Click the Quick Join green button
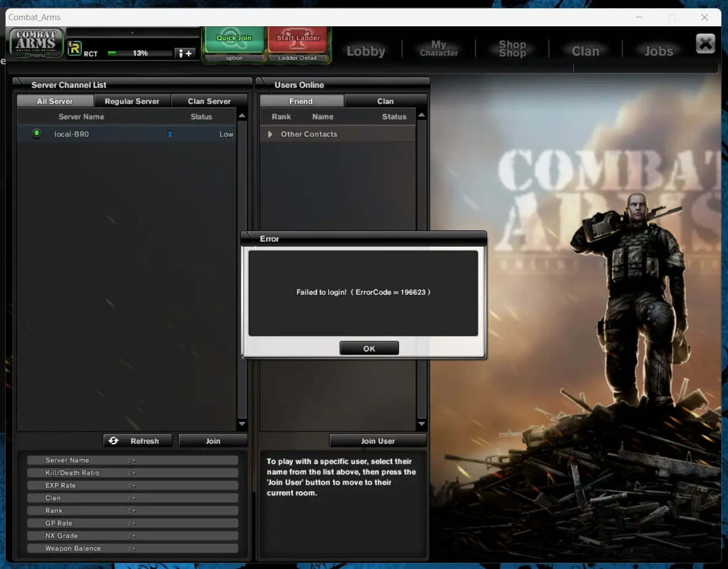728x569 pixels. click(x=234, y=39)
